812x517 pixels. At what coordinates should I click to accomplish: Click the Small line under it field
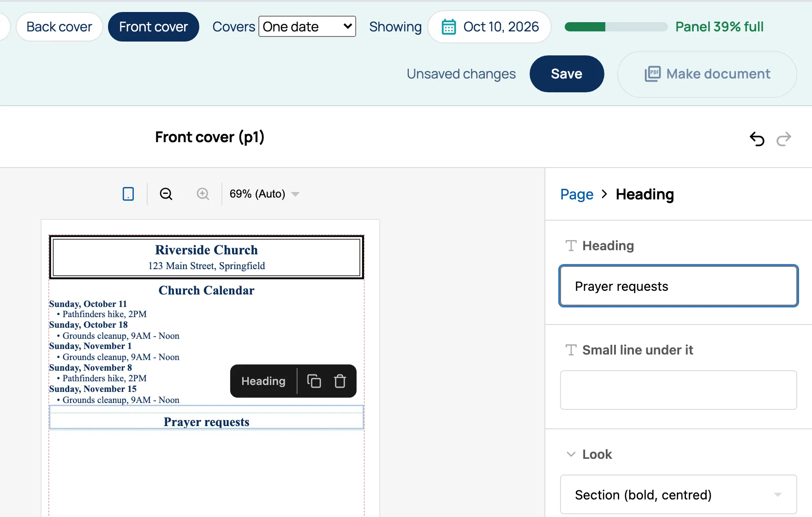679,390
